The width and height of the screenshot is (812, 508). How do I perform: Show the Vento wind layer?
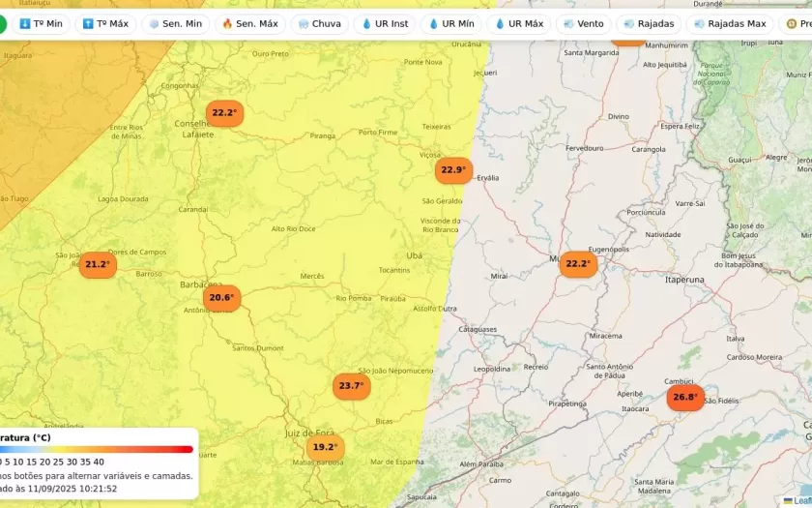pos(583,23)
